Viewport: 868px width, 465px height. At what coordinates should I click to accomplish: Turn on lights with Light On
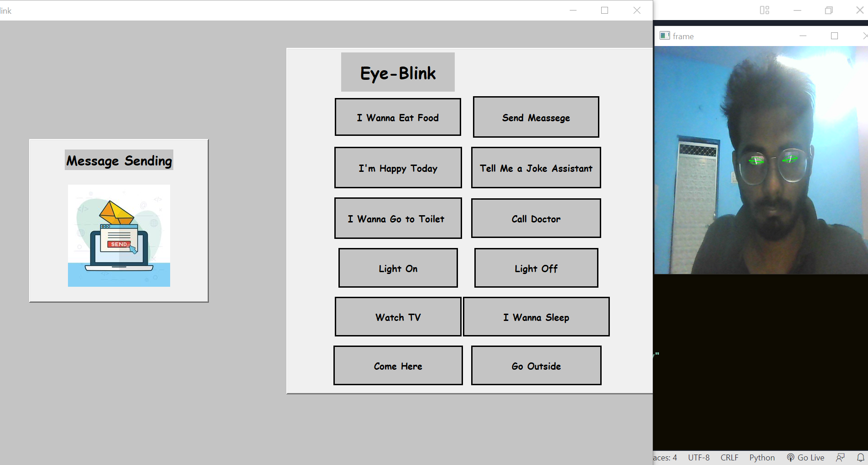pyautogui.click(x=398, y=268)
